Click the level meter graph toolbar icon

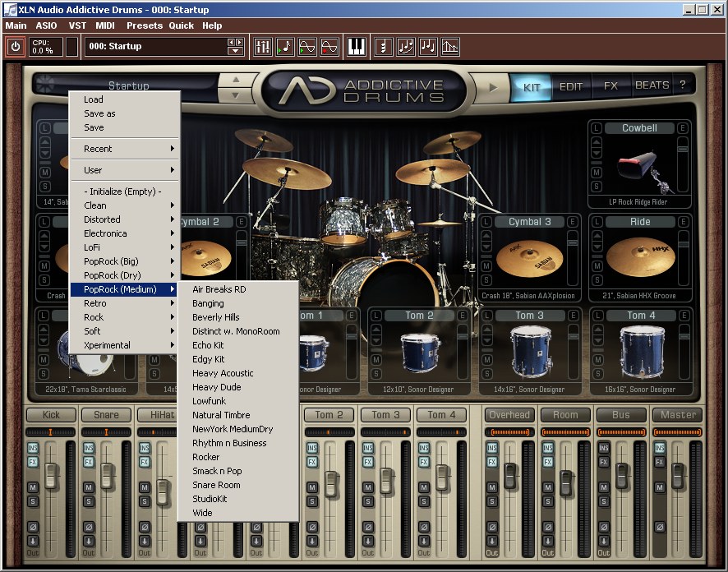[450, 46]
